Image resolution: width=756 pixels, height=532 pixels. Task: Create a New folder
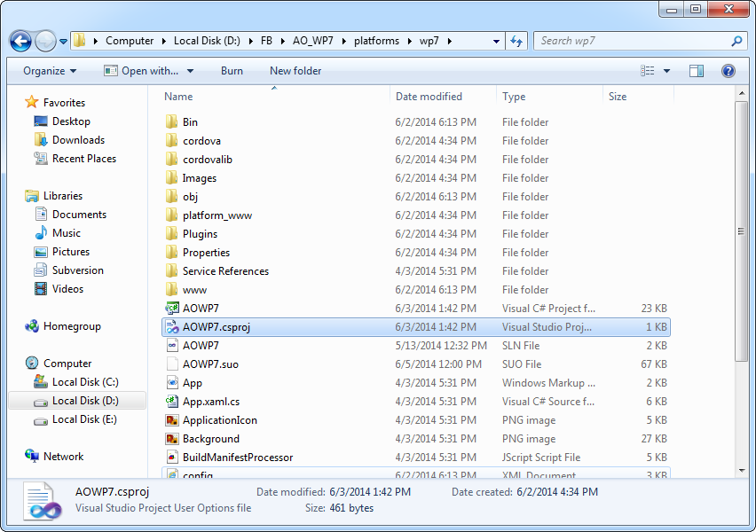(x=295, y=71)
